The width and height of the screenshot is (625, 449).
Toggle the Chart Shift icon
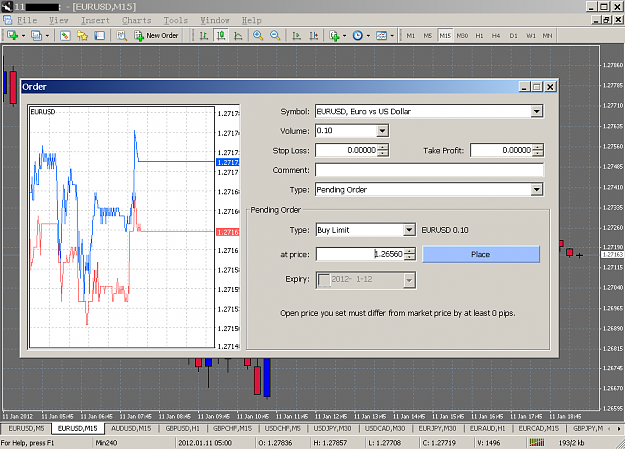[x=314, y=35]
